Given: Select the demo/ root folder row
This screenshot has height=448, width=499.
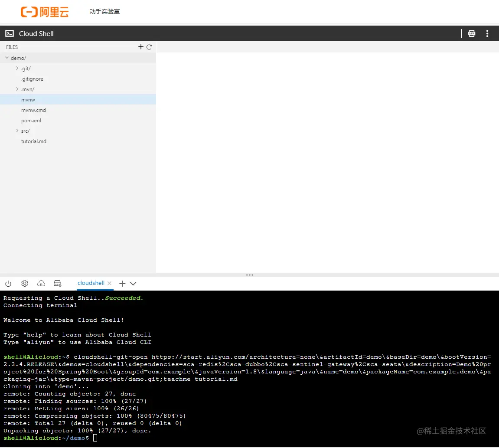Looking at the screenshot, I should coord(78,58).
